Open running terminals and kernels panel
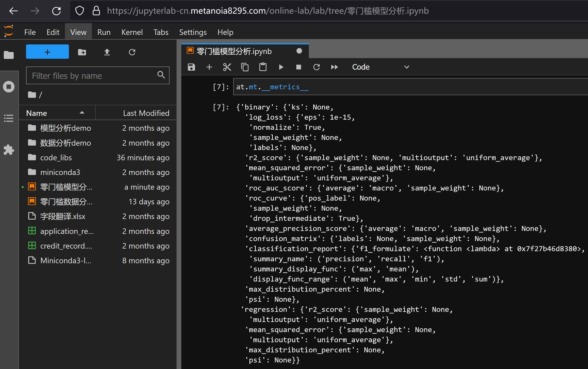588x369 pixels. tap(9, 86)
